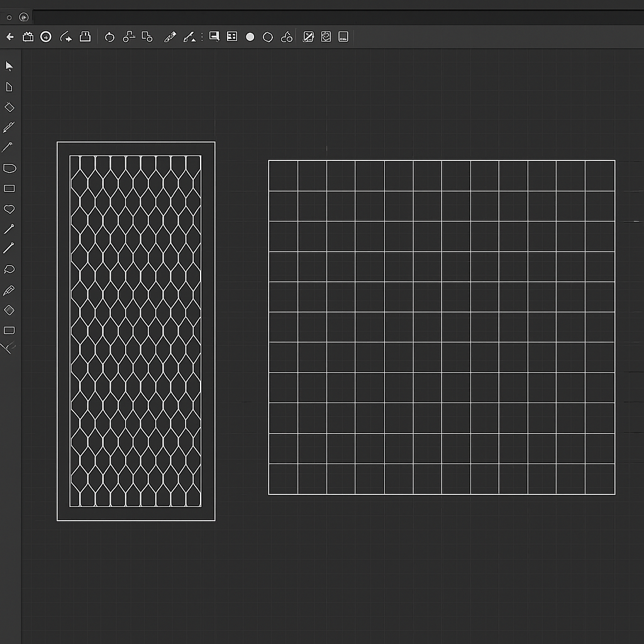The height and width of the screenshot is (644, 644).
Task: Choose the D-shaped polygon tool
Action: tap(9, 168)
